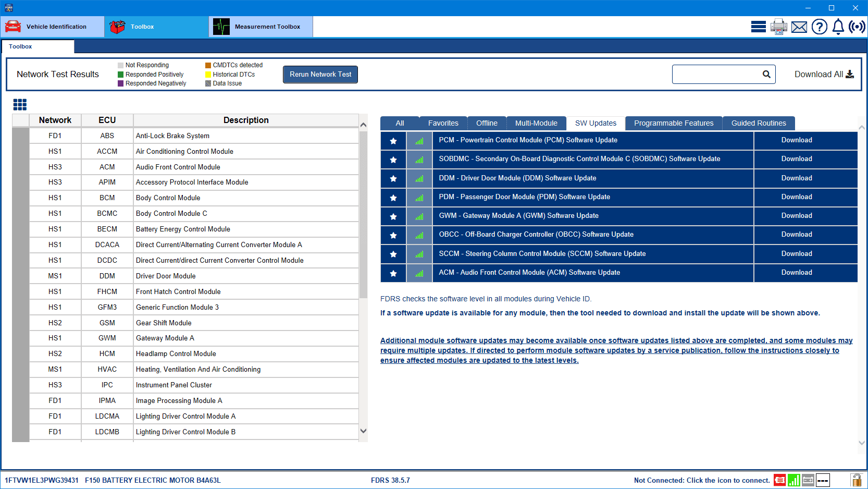
Task: Download the OBCC Software Update
Action: (x=796, y=235)
